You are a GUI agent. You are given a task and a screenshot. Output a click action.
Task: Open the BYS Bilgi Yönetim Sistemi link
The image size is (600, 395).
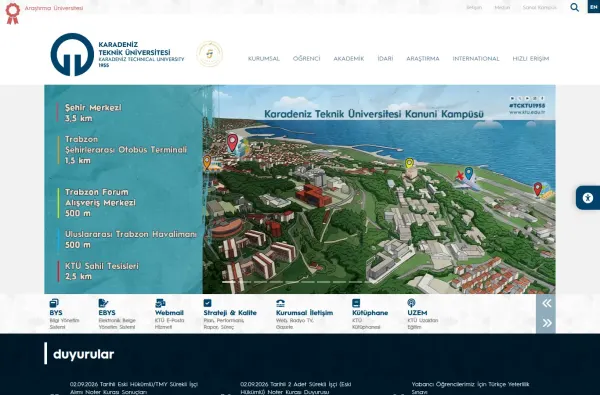pyautogui.click(x=64, y=319)
